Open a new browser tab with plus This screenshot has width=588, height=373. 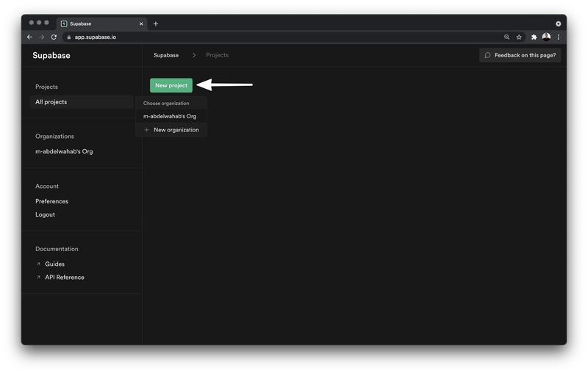coord(156,24)
